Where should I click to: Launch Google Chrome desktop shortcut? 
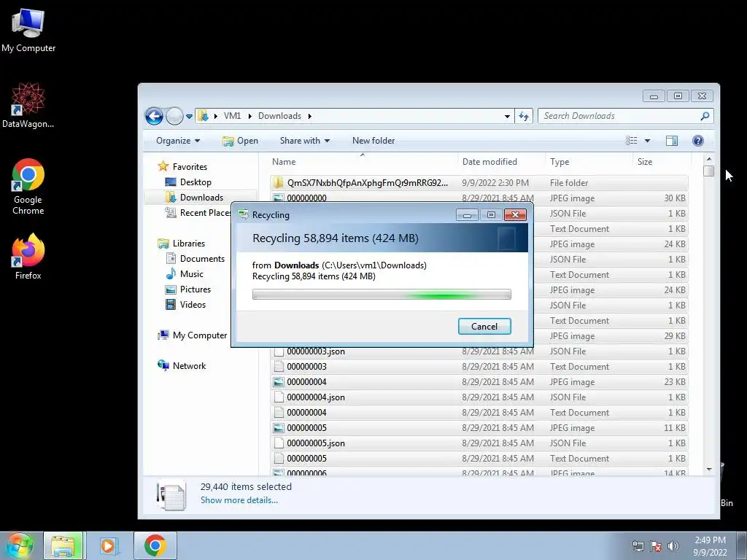28,186
